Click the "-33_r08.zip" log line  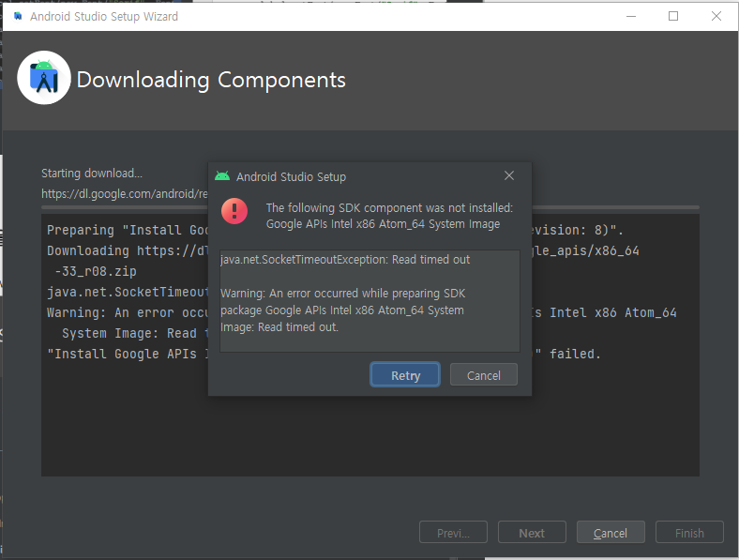96,271
